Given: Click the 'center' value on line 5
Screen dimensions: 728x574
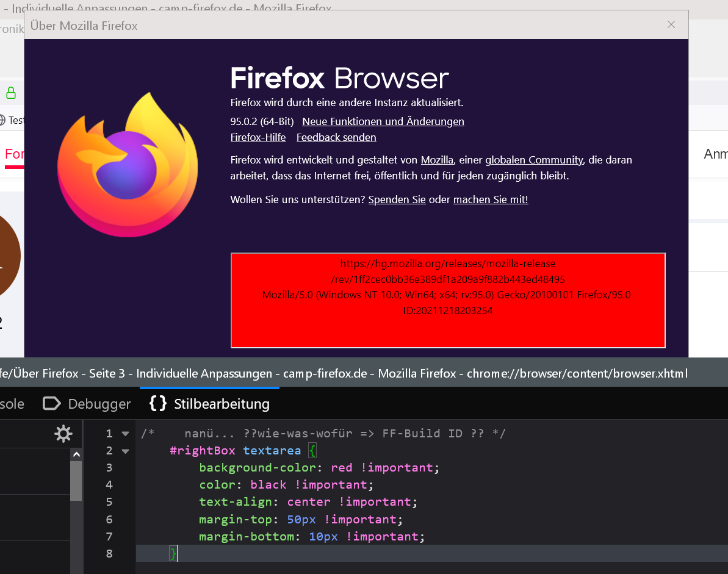Looking at the screenshot, I should 309,502.
